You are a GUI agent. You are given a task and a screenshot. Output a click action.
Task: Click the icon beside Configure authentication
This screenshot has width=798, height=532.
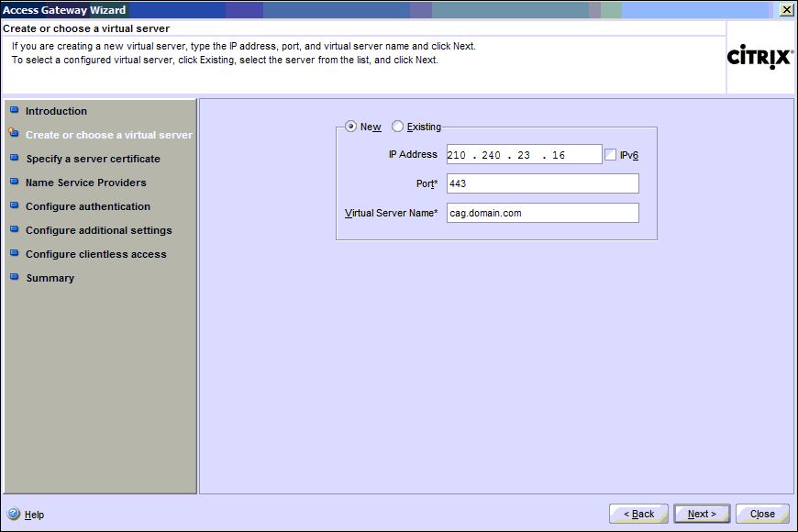pyautogui.click(x=14, y=205)
